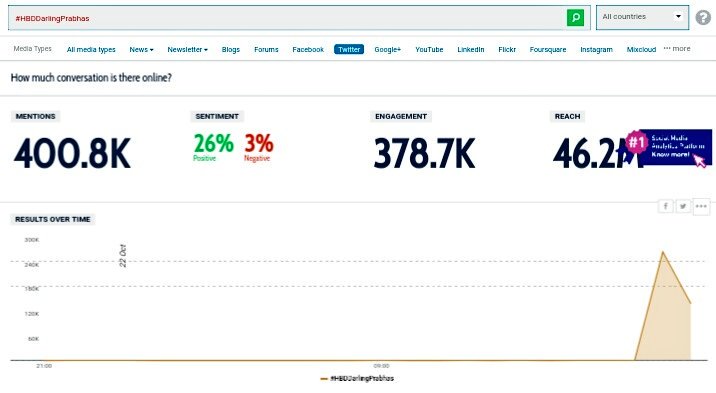This screenshot has height=393, width=716.
Task: Switch to Flickr media type
Action: click(507, 49)
